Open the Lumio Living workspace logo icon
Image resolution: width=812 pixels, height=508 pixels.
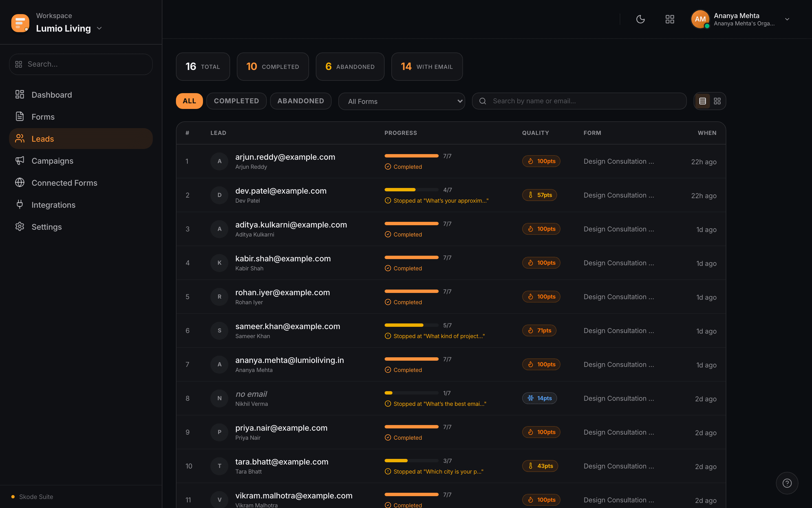point(20,23)
